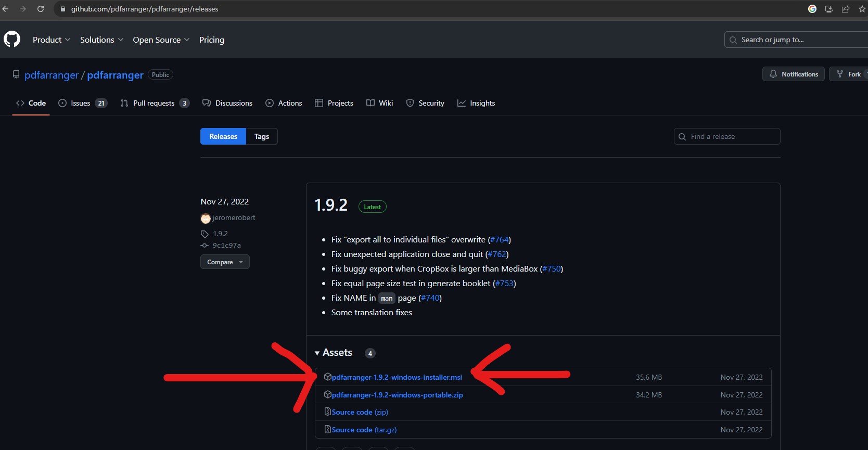Focus the Find a release field

coord(727,136)
